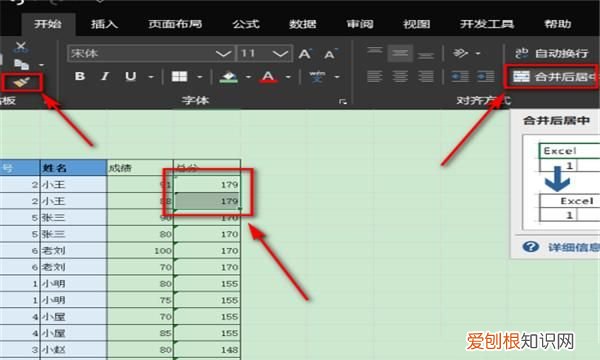600x360 pixels.
Task: Toggle Bold formatting
Action: click(x=80, y=76)
